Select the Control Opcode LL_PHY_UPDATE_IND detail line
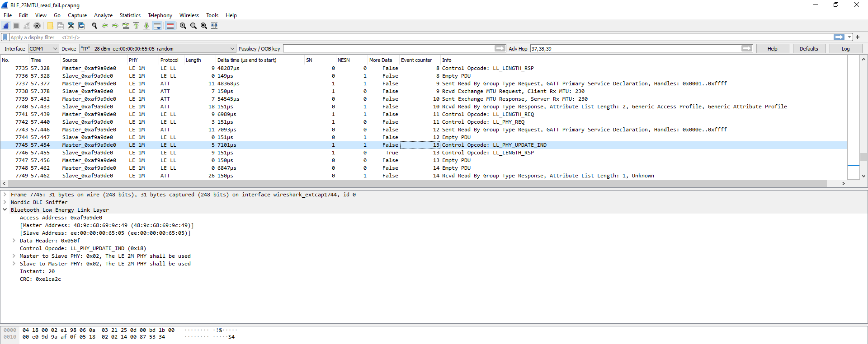 point(83,248)
